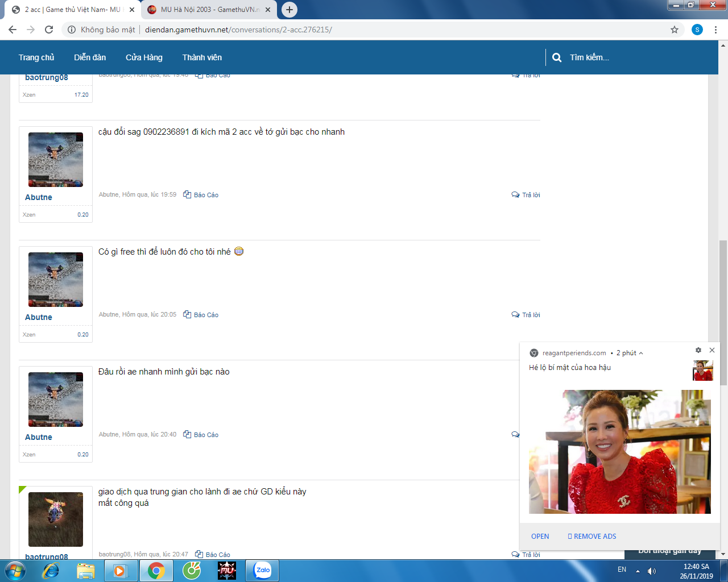728x582 pixels.
Task: Bookmark this page with the star icon
Action: click(x=675, y=30)
